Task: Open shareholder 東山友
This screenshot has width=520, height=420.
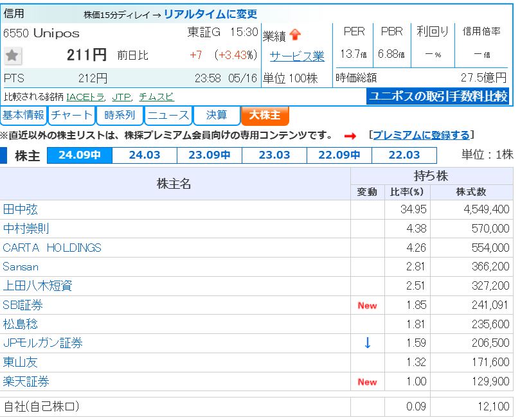Action: tap(20, 362)
